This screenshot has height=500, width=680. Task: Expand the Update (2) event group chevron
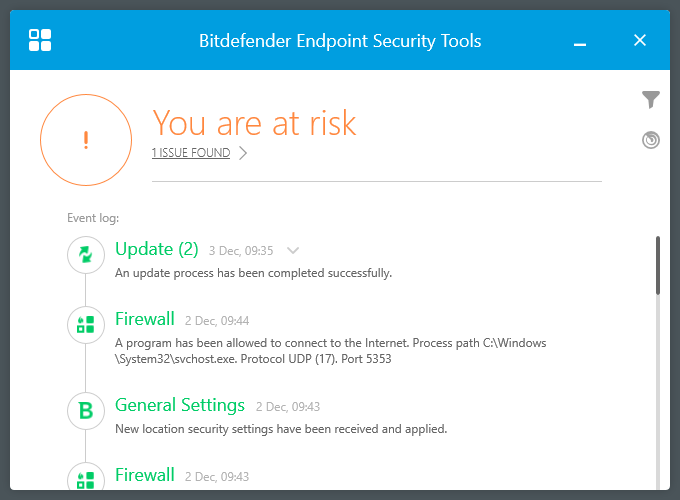click(x=293, y=250)
